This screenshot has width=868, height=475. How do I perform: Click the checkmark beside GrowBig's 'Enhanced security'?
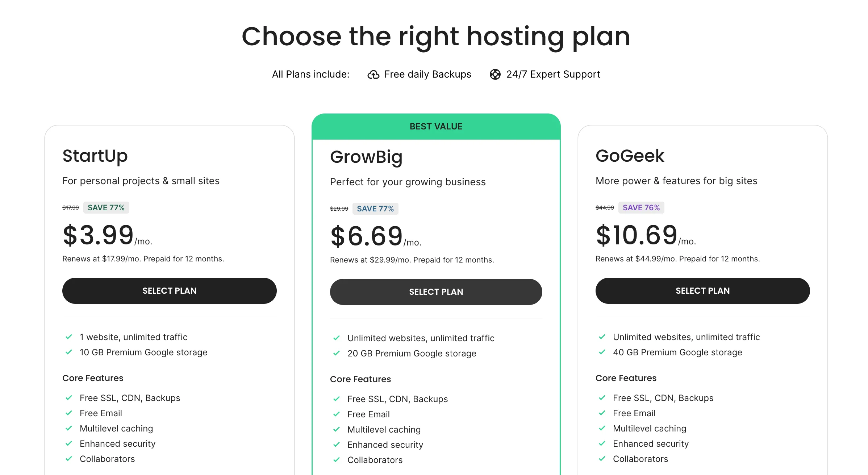337,445
